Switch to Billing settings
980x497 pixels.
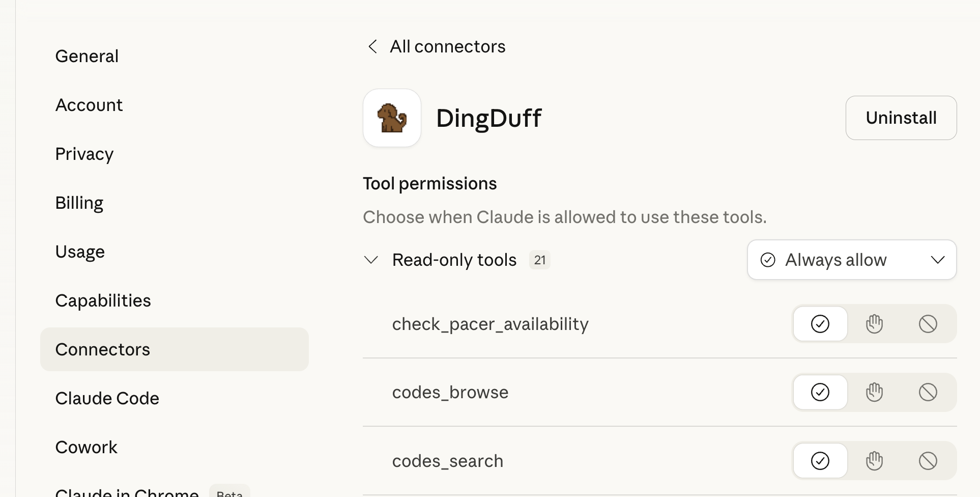click(x=79, y=202)
